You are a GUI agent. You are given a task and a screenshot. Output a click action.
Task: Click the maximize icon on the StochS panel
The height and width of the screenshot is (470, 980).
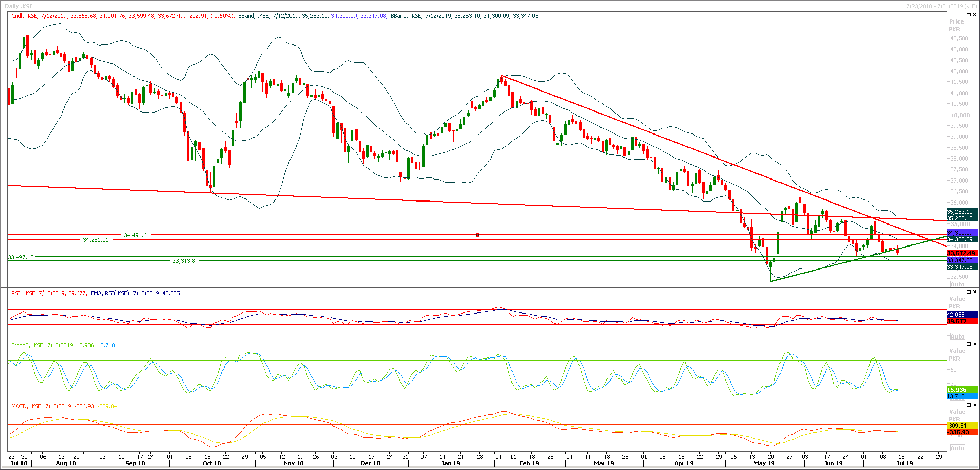(968, 344)
